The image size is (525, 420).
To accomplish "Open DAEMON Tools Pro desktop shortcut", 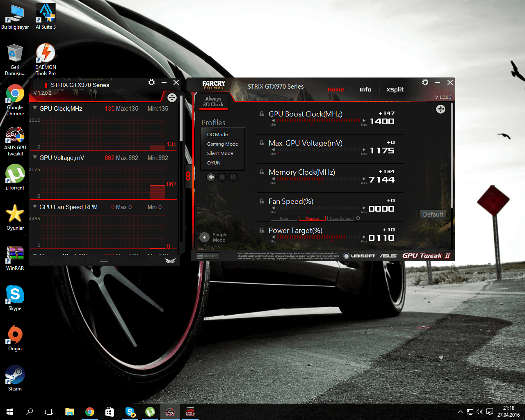I will coord(46,60).
